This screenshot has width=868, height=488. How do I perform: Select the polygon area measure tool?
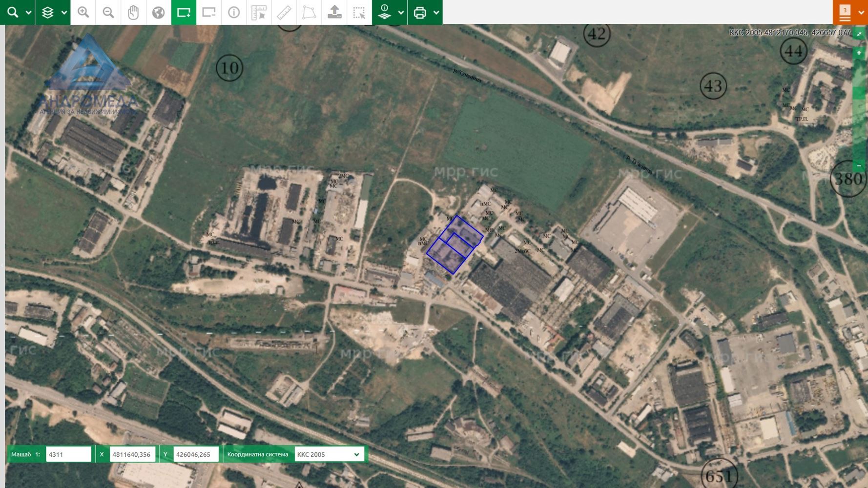pyautogui.click(x=309, y=12)
